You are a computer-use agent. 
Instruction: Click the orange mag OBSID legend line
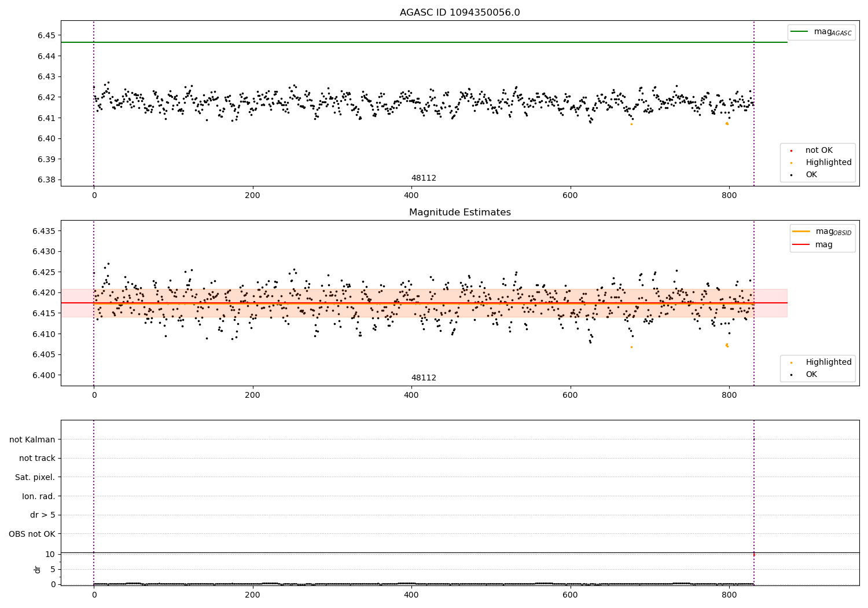tap(801, 231)
